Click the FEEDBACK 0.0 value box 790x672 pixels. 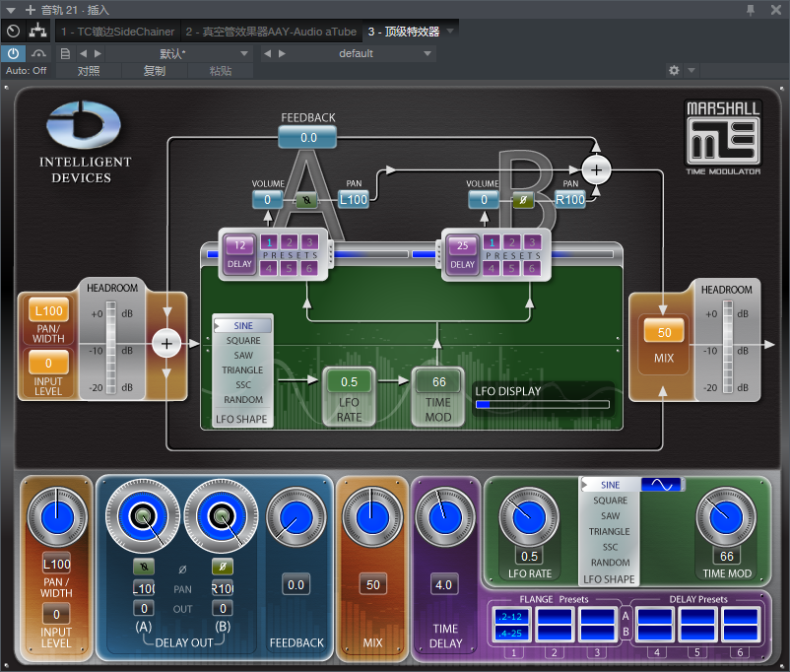308,137
